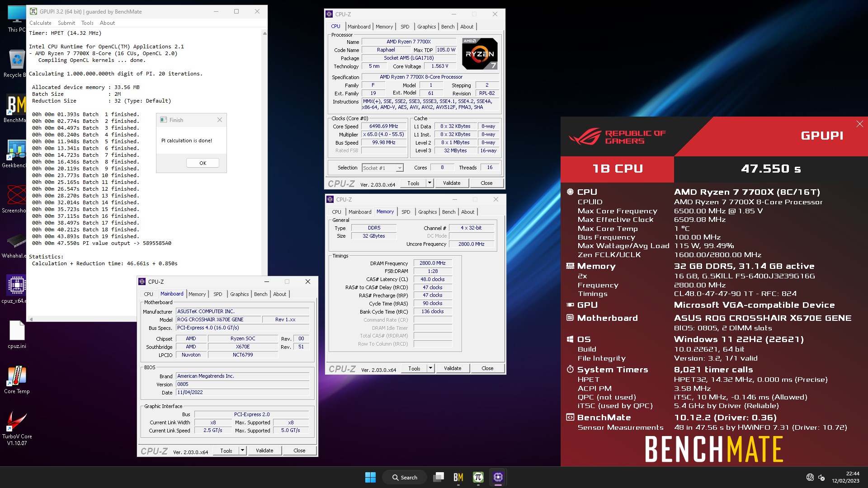Open the Submit menu in GPUPI
This screenshot has height=488, width=868.
tap(66, 23)
